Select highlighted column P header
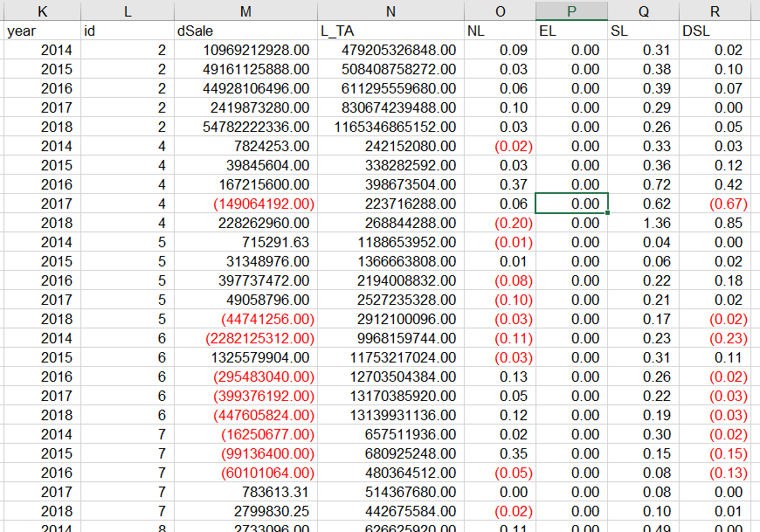Viewport: 760px width, 532px height. pyautogui.click(x=571, y=10)
